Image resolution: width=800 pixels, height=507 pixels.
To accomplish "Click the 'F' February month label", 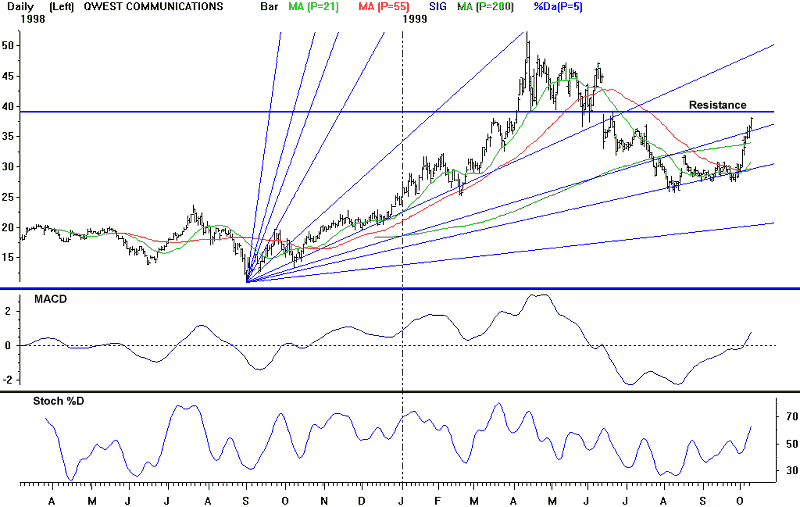I will coord(438,501).
